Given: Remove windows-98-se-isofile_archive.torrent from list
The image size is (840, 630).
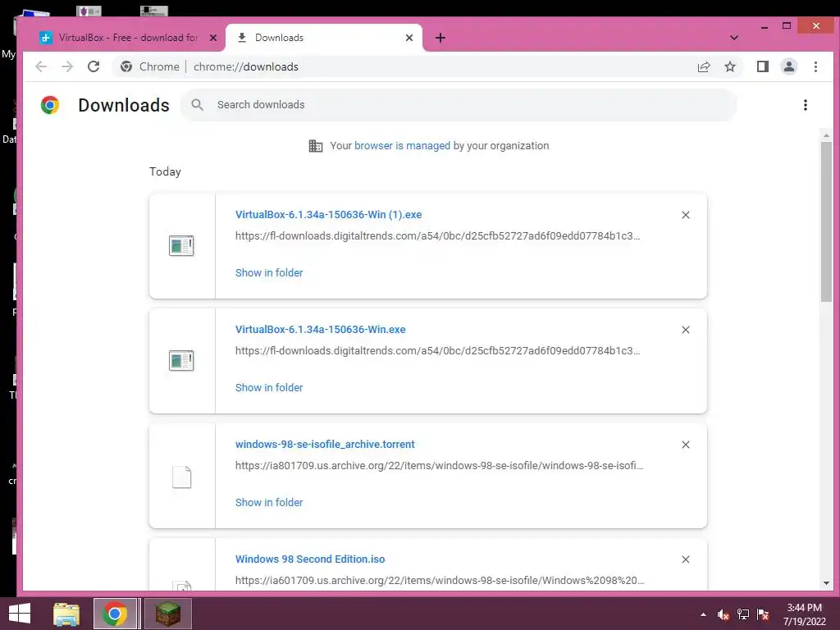Looking at the screenshot, I should [686, 445].
